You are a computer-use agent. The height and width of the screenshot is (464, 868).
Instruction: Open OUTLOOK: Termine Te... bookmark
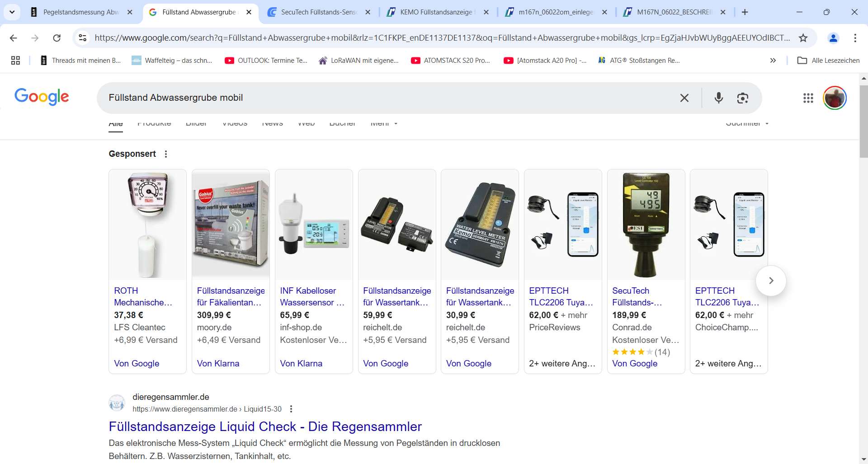pyautogui.click(x=266, y=60)
